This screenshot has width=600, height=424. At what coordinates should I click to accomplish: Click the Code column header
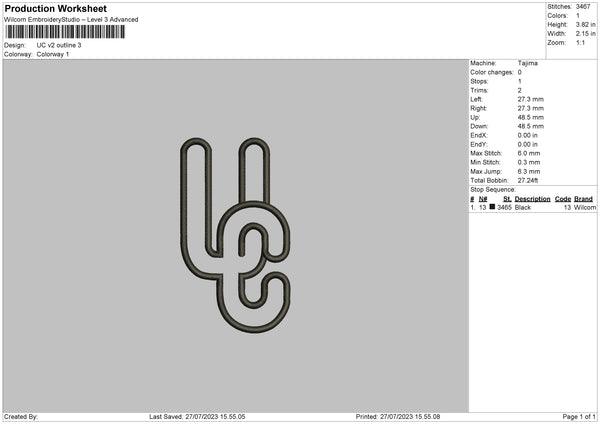tap(563, 199)
